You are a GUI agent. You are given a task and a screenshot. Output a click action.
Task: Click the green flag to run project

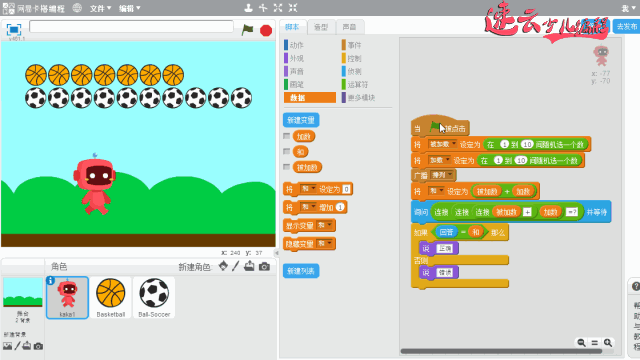[x=247, y=30]
